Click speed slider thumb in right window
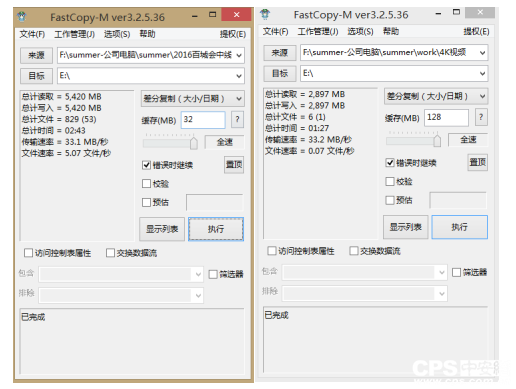Viewport: 516px width, 389px height. point(437,140)
